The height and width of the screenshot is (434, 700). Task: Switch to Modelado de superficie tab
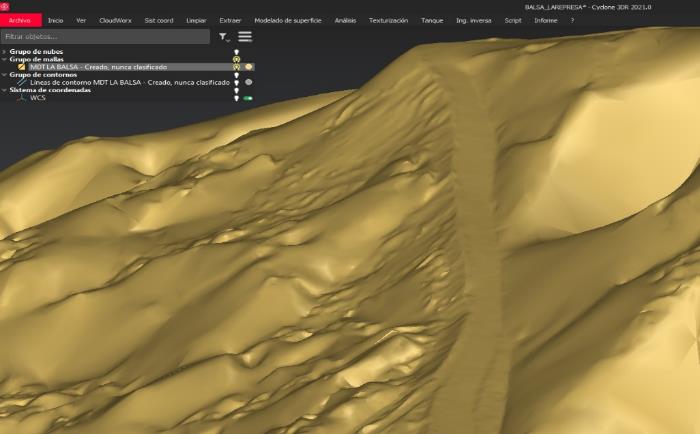click(x=288, y=20)
